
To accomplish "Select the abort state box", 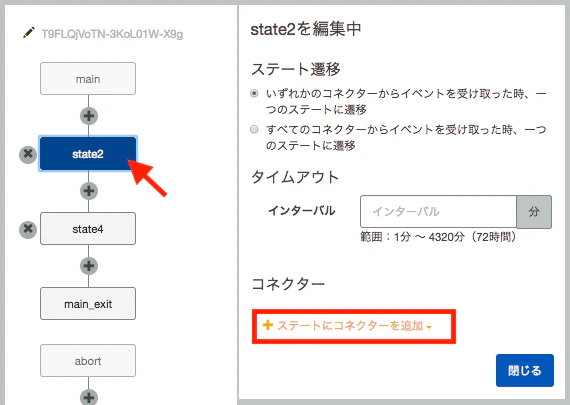I will pyautogui.click(x=88, y=361).
